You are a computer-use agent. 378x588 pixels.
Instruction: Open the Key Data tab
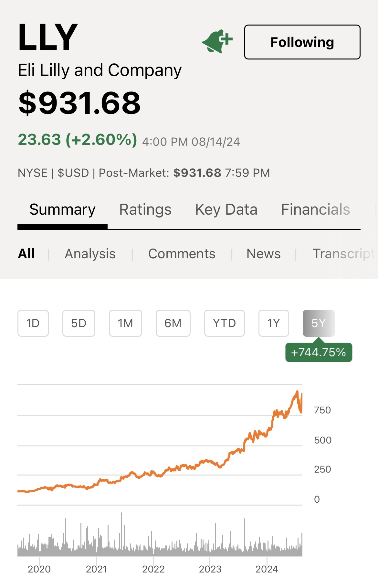coord(226,209)
